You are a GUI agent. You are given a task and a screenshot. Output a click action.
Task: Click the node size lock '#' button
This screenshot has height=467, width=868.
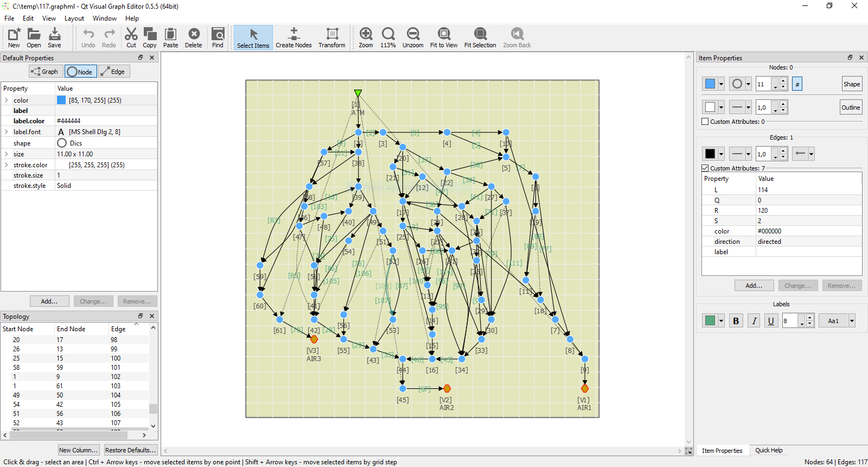coord(797,84)
